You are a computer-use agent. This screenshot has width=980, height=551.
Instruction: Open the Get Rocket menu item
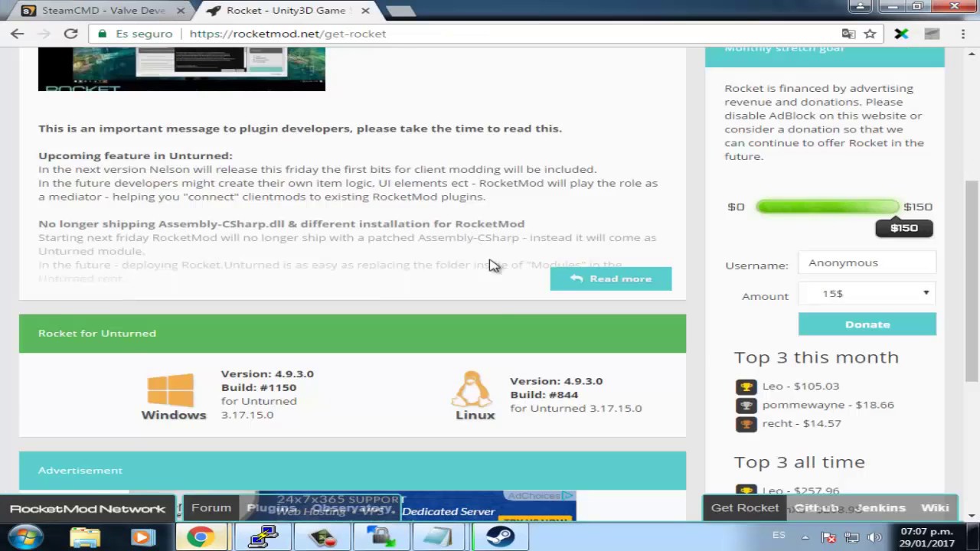745,508
